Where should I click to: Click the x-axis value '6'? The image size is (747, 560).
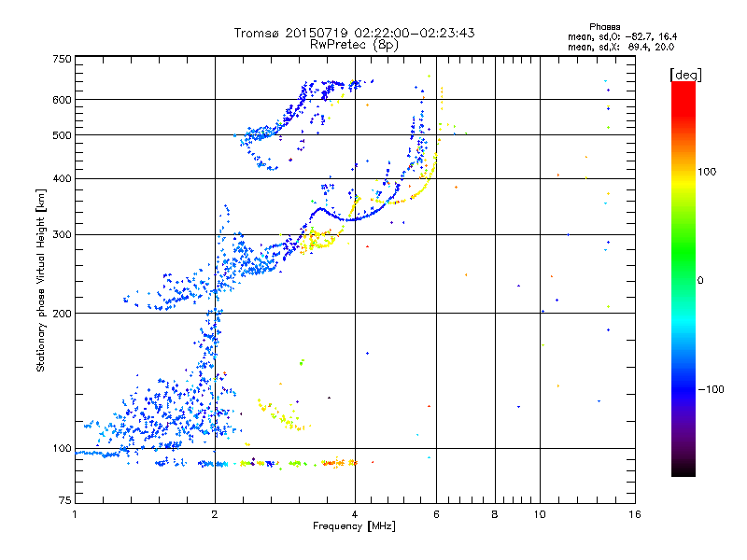point(436,514)
